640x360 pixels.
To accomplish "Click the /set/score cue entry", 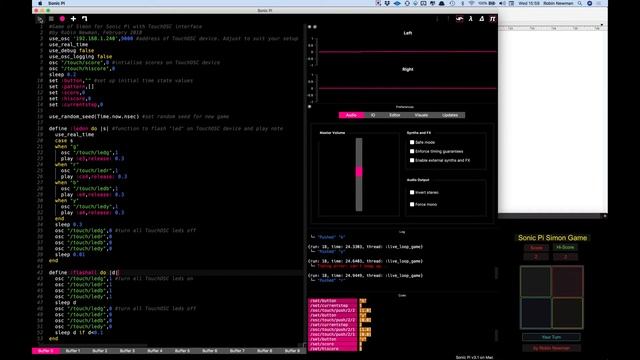I will pos(332,344).
